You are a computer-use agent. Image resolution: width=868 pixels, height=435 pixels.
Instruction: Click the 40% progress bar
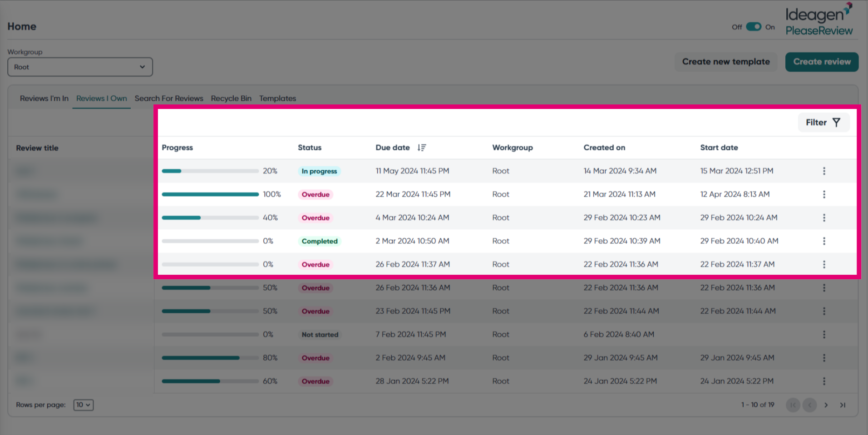click(x=210, y=218)
